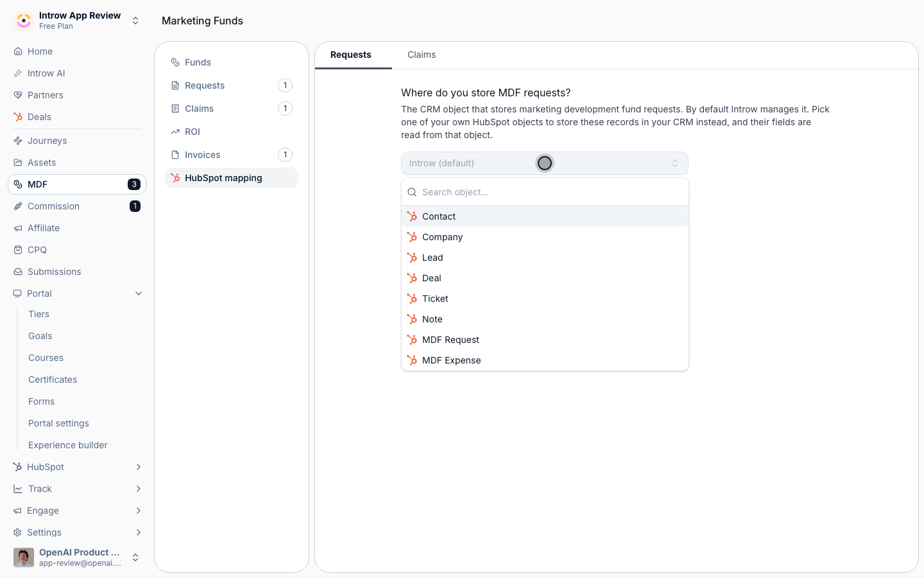This screenshot has width=924, height=578.
Task: Go to Partners in sidebar
Action: pyautogui.click(x=77, y=95)
